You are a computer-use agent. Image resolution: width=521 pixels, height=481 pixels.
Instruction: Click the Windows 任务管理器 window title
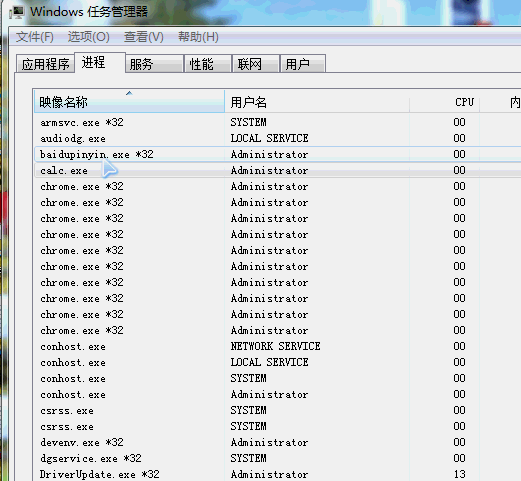(x=89, y=12)
